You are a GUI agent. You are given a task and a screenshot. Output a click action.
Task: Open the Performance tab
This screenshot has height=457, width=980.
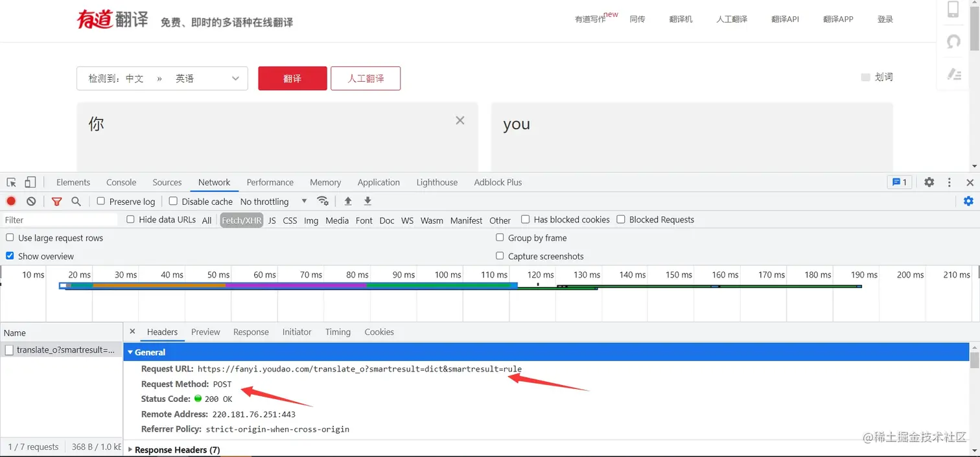point(270,182)
